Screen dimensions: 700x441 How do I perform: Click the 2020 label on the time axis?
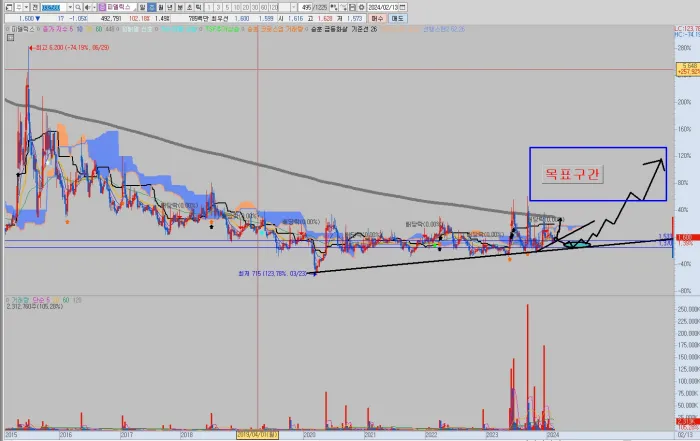pos(309,434)
